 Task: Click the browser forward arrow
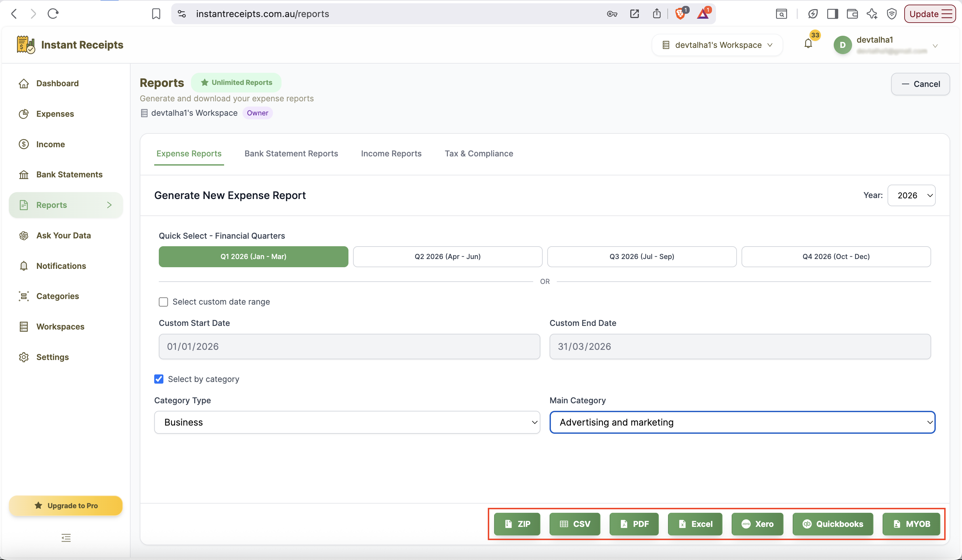pos(33,14)
